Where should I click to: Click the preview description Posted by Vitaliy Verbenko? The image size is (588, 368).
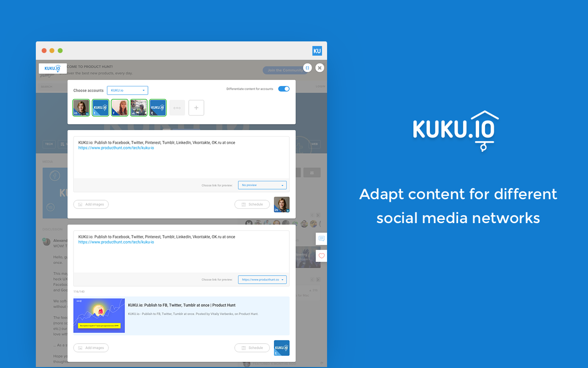193,314
